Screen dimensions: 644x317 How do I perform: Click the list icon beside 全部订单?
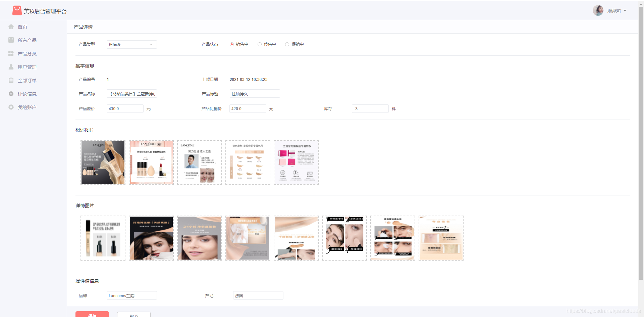(11, 80)
